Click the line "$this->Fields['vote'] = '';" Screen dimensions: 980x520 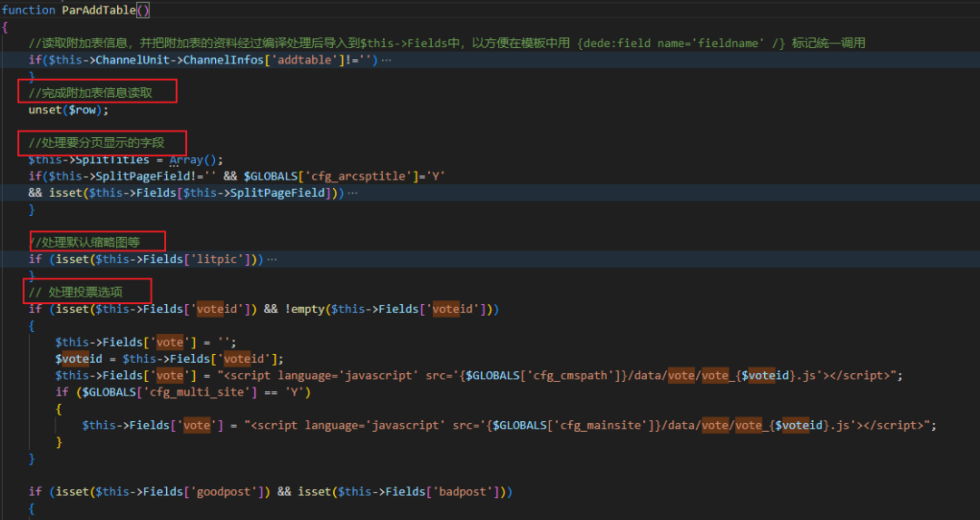click(145, 342)
